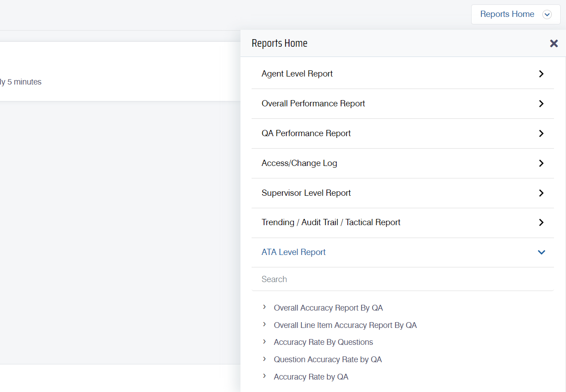Expand chevron beside Accuracy Rate by QA
Image resolution: width=566 pixels, height=392 pixels.
click(265, 376)
